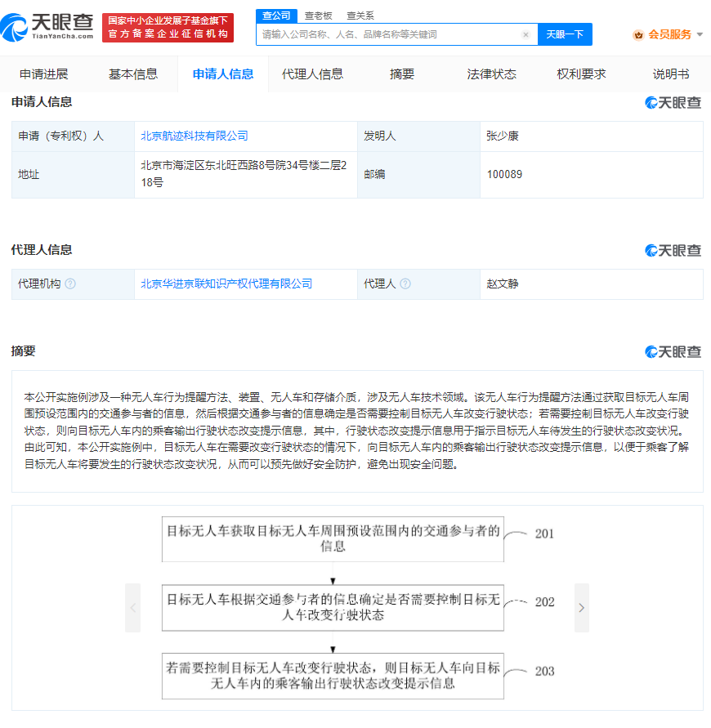This screenshot has width=711, height=728.
Task: Click the 地址 label cell
Action: click(73, 175)
